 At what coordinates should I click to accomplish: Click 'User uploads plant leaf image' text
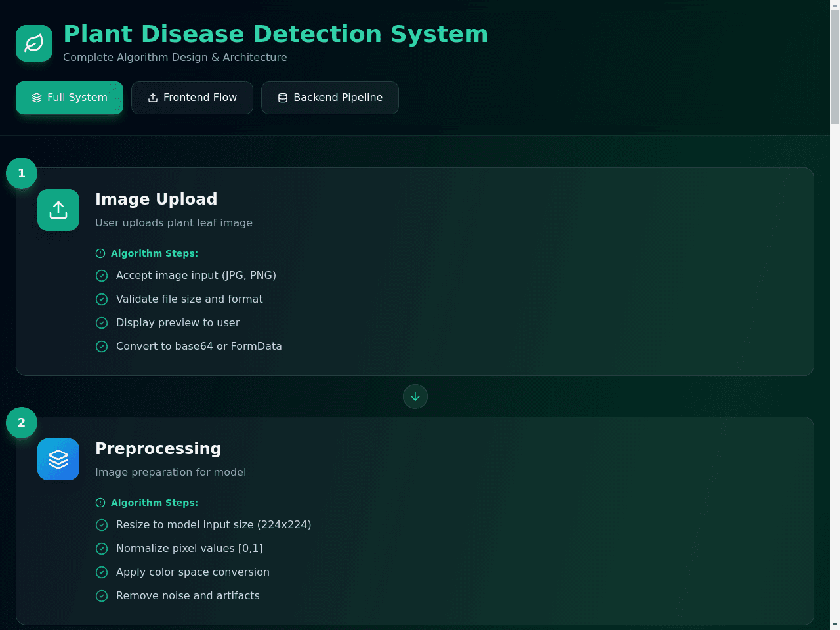click(x=174, y=222)
